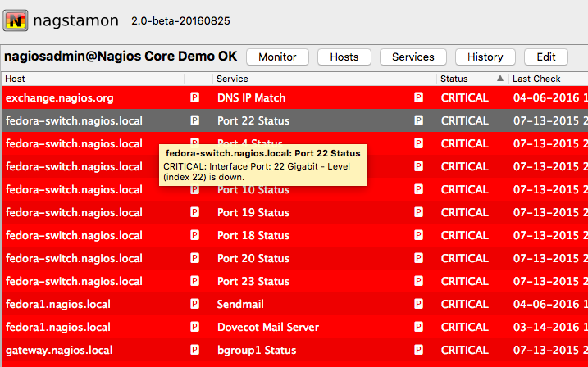Image resolution: width=588 pixels, height=367 pixels.
Task: Click the passive-check icon after DNS IP Match
Action: coord(418,97)
